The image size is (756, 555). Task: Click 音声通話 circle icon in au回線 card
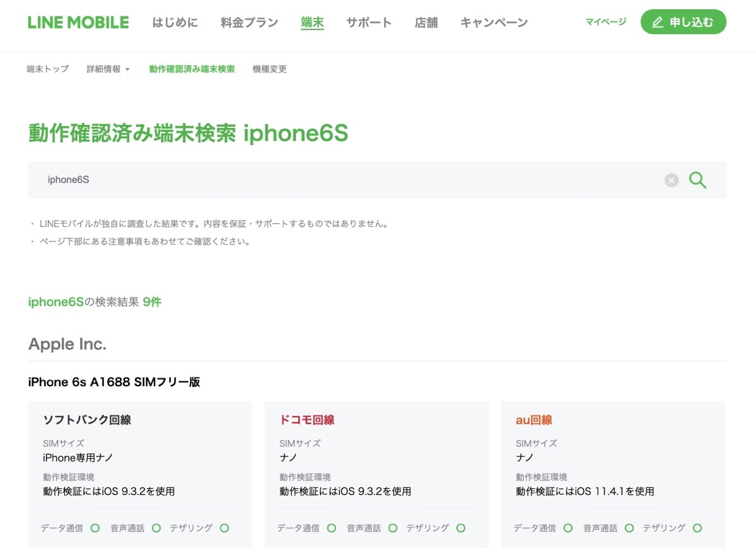click(629, 528)
